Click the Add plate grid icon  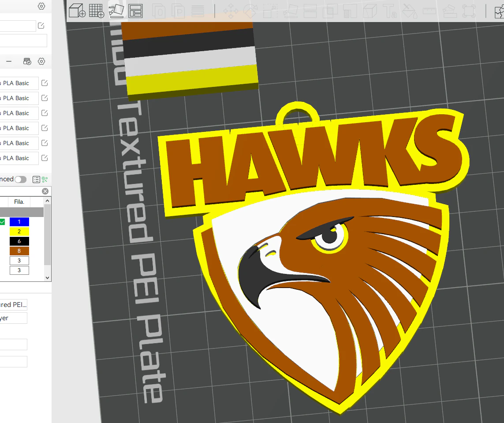97,11
